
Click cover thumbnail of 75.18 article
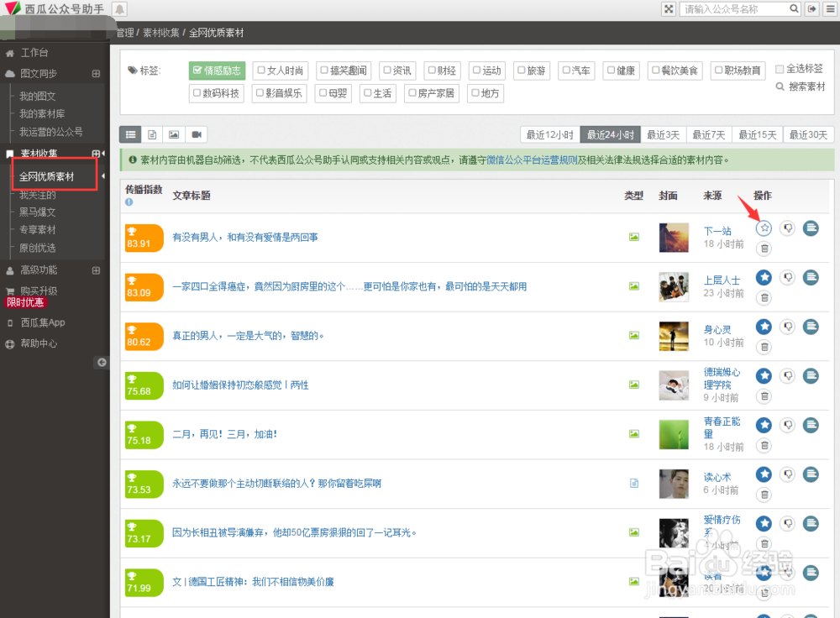(x=674, y=434)
